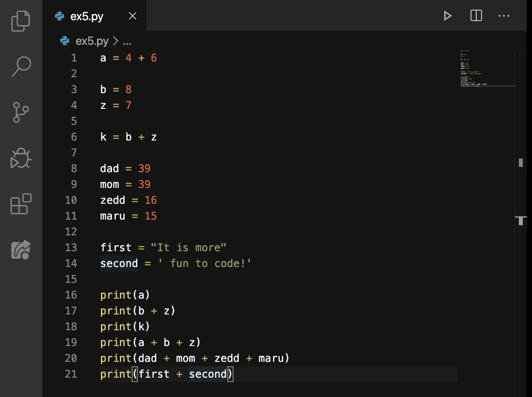Click the variable 'second' on line 14

[x=119, y=263]
